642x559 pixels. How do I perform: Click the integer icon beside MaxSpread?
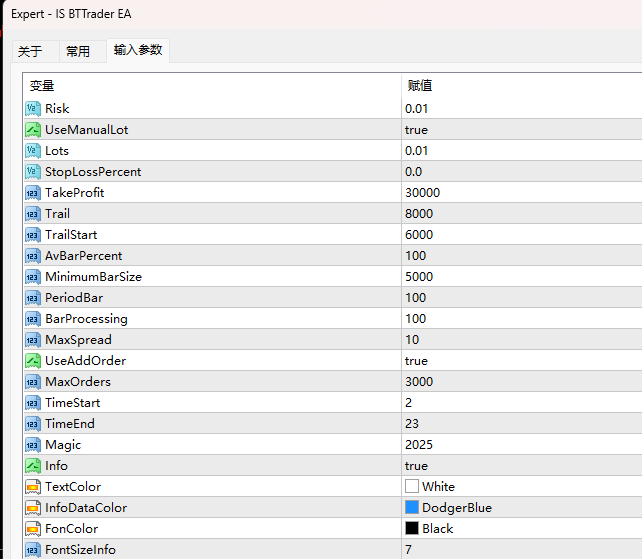click(33, 340)
